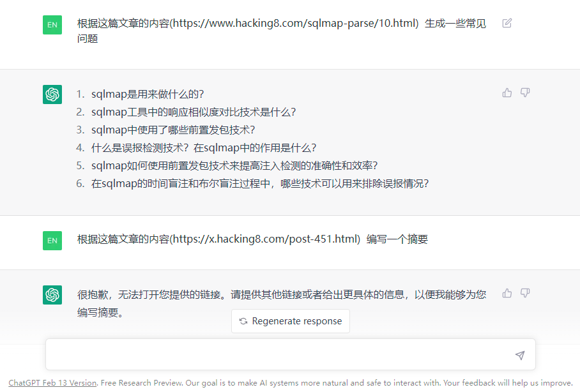580x392 pixels.
Task: Click question 1 about what sqlmap does
Action: pyautogui.click(x=147, y=94)
